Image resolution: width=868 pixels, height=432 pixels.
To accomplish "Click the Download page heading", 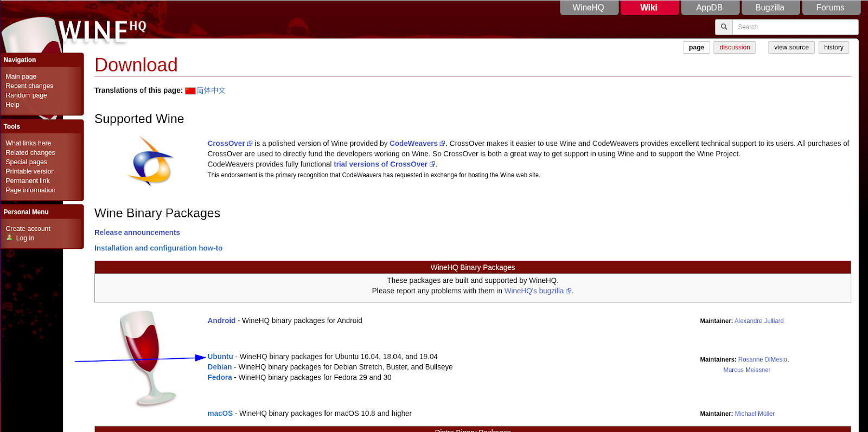I will pyautogui.click(x=136, y=65).
